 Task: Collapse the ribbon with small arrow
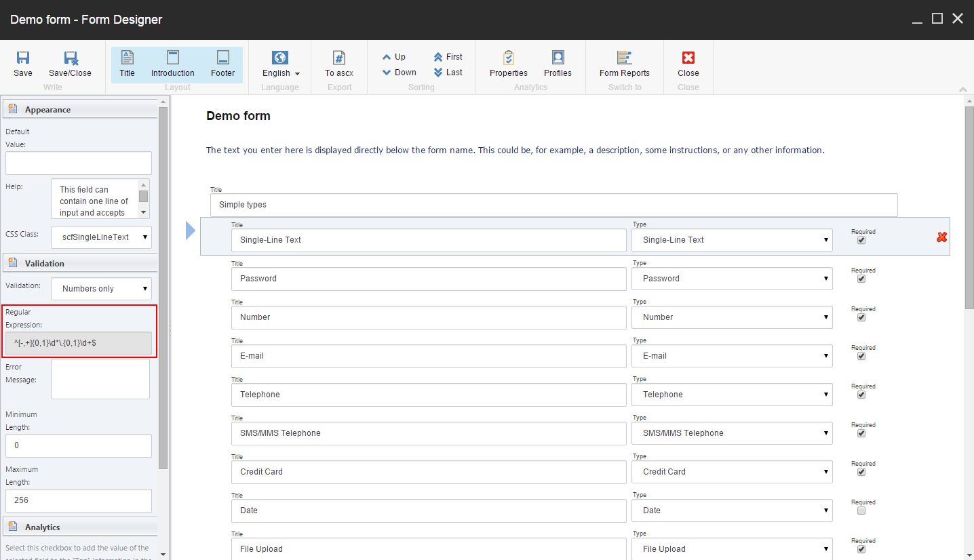pos(963,89)
